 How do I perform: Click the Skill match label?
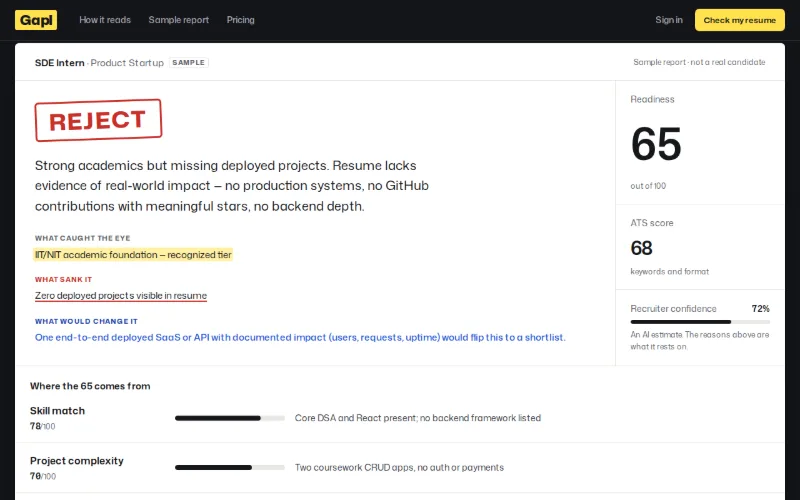(x=57, y=411)
